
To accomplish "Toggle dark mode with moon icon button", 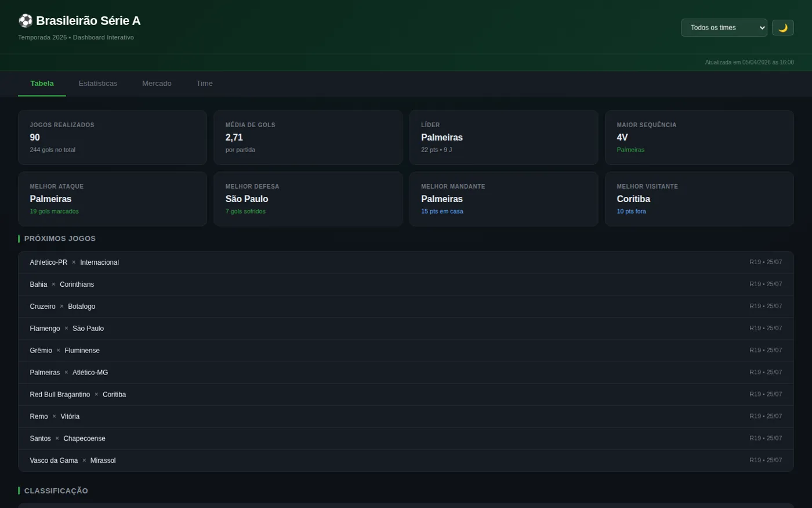I will (x=782, y=28).
